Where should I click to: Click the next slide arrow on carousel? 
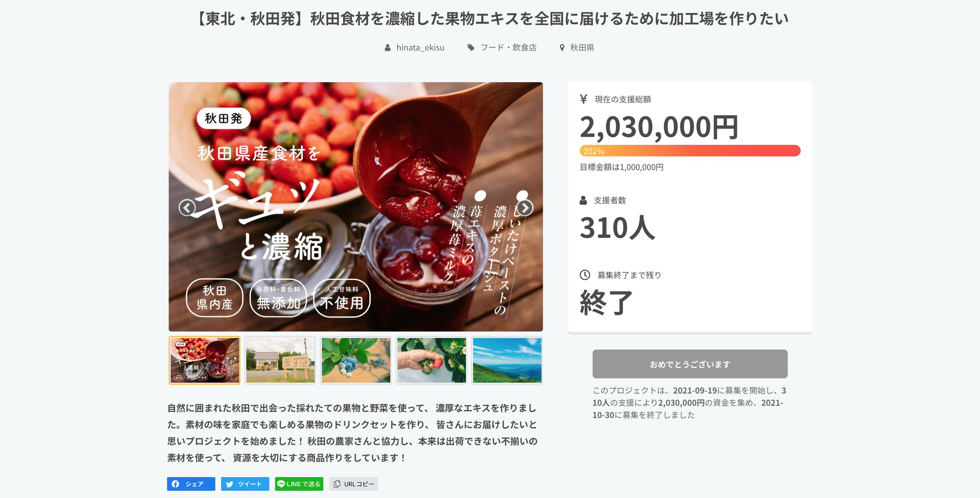click(x=525, y=208)
